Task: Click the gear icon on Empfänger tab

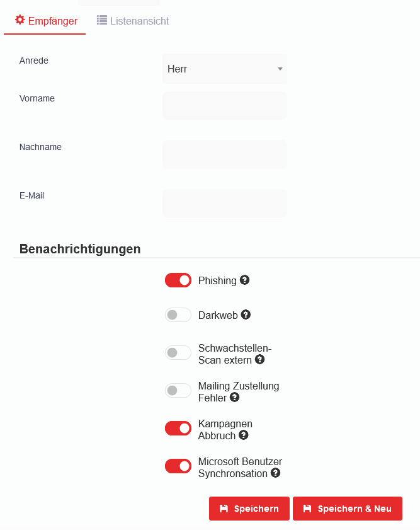Action: [20, 20]
